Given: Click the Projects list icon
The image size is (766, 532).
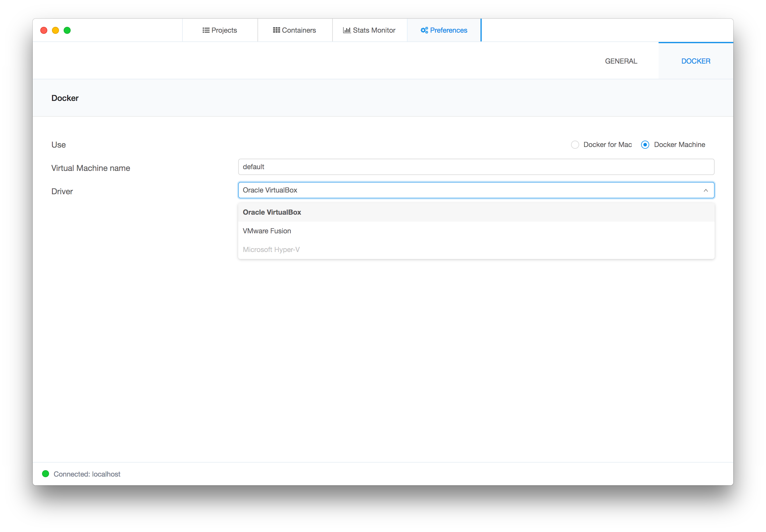Looking at the screenshot, I should tap(206, 30).
